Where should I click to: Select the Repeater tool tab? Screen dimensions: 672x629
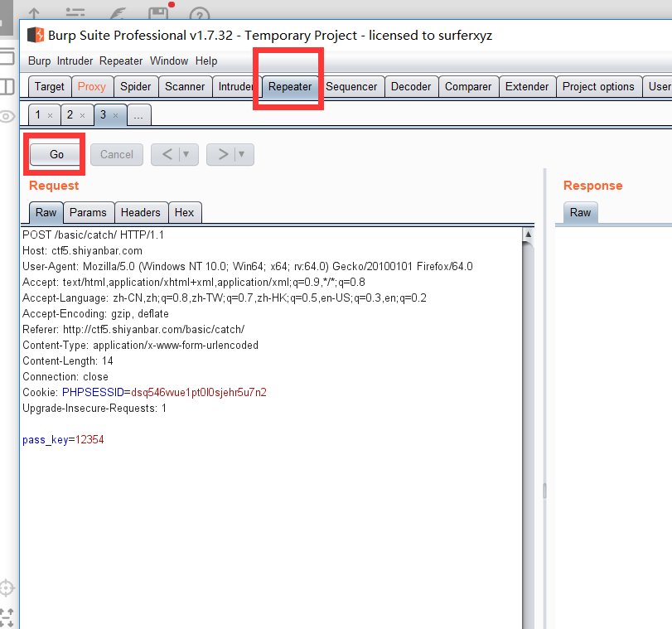(x=290, y=87)
